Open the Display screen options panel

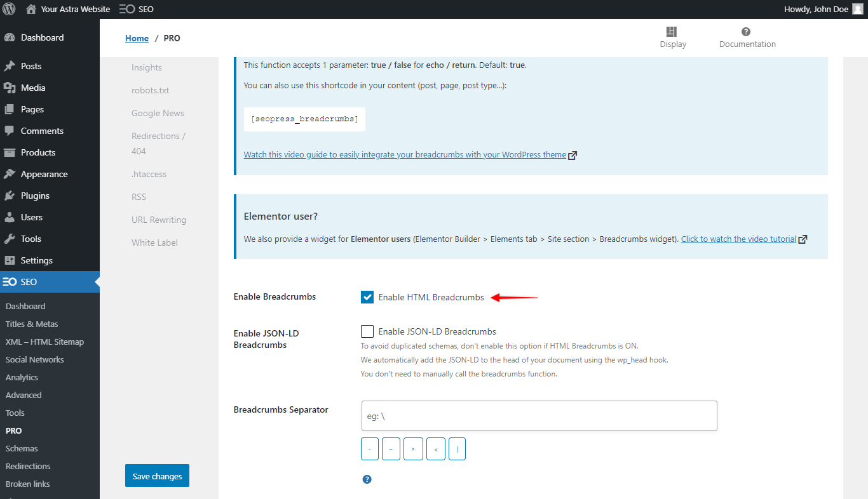[x=672, y=37]
